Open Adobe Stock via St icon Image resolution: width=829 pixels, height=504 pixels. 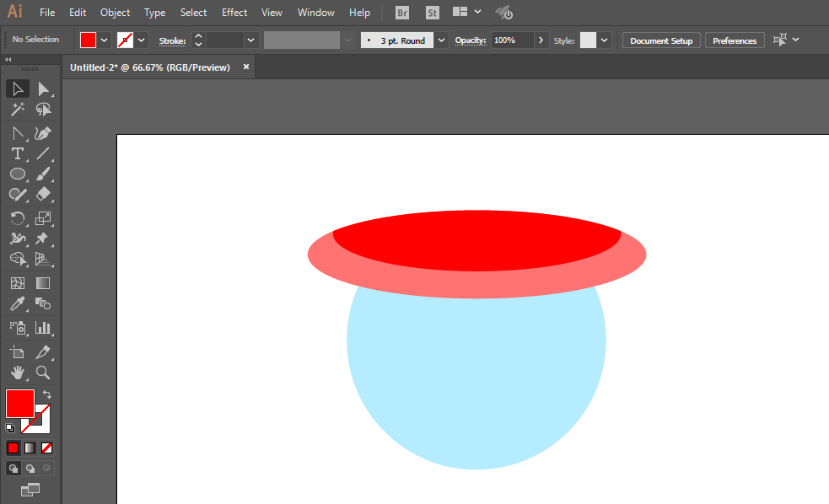click(x=433, y=13)
